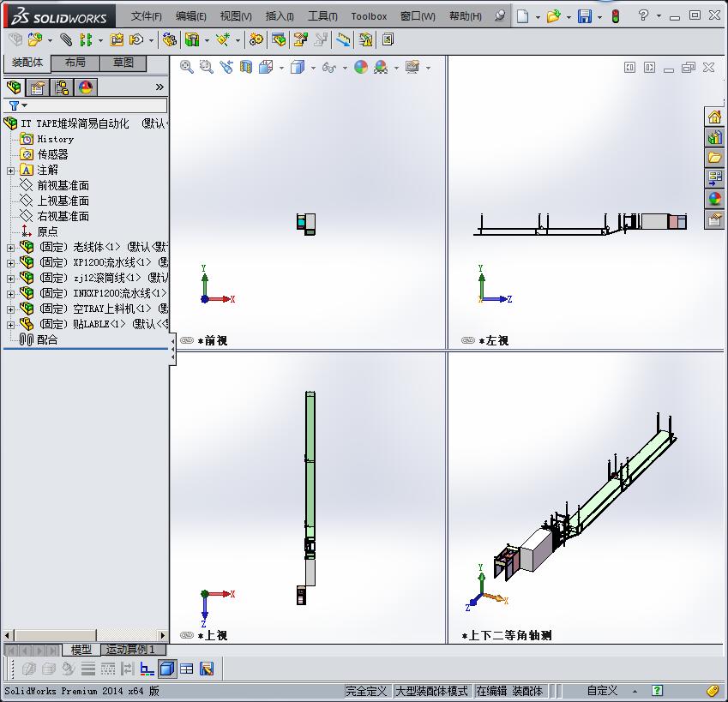Viewport: 728px width, 702px height.
Task: Open the Display Style dropdown arrow
Action: (x=313, y=69)
